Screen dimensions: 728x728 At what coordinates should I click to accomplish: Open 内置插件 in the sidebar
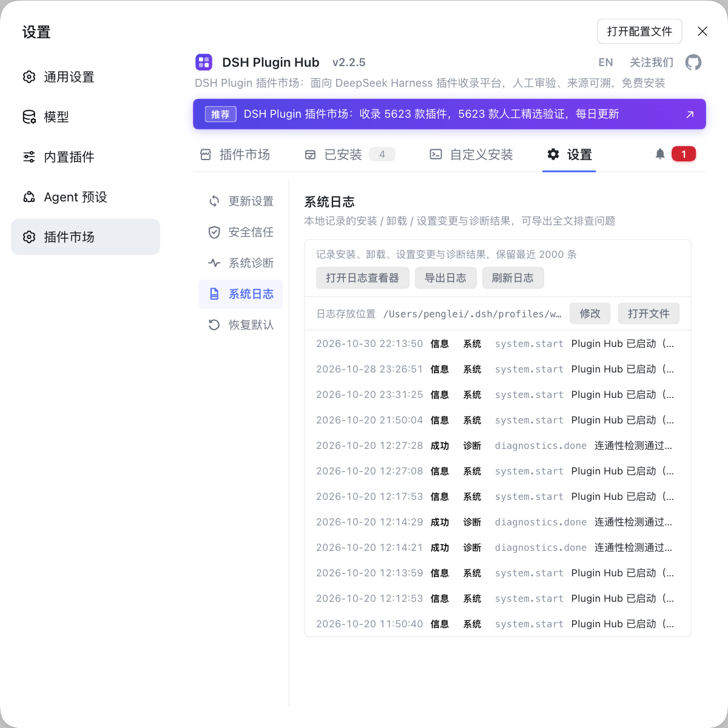pyautogui.click(x=86, y=157)
